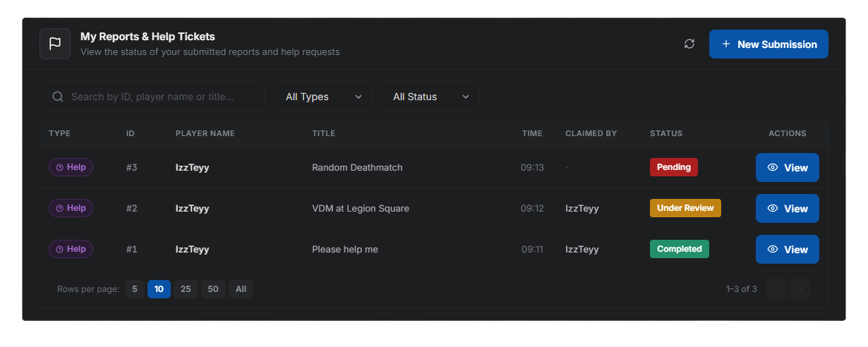The image size is (868, 347).
Task: View the VDM at Legion Square ticket
Action: (x=788, y=209)
